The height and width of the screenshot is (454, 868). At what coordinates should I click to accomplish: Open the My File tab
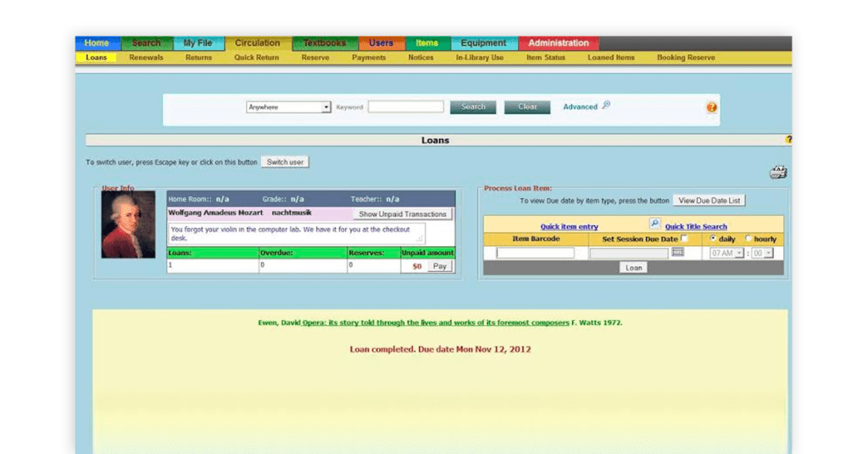tap(198, 43)
